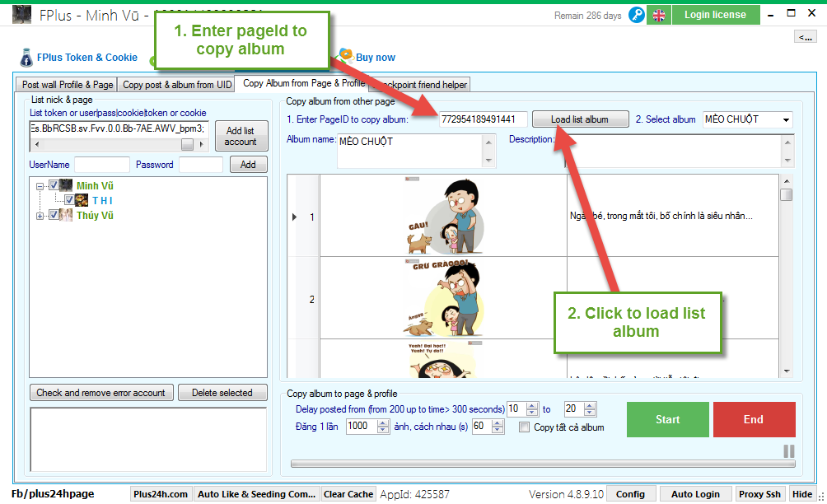Select photo thumbnail in row 2
The width and height of the screenshot is (827, 504).
coord(443,298)
